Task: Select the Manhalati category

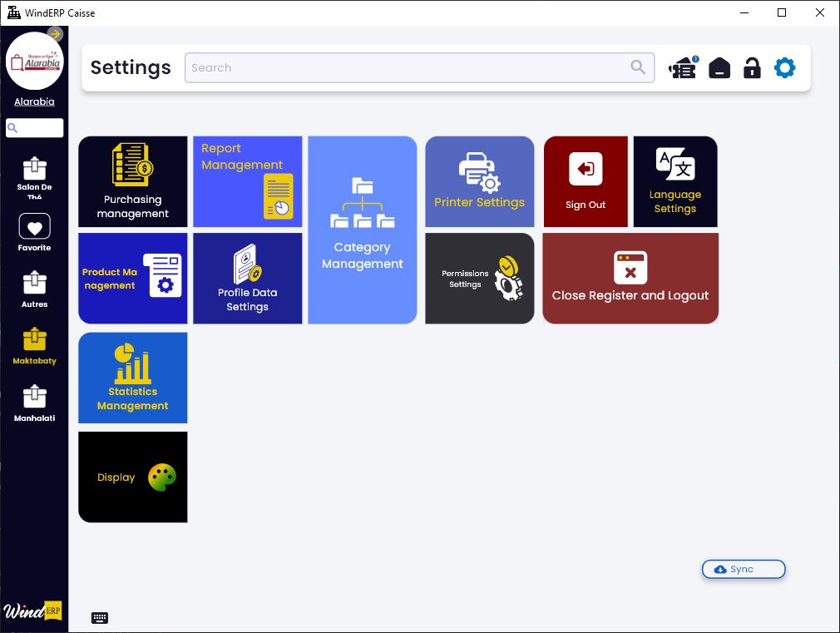Action: tap(34, 403)
